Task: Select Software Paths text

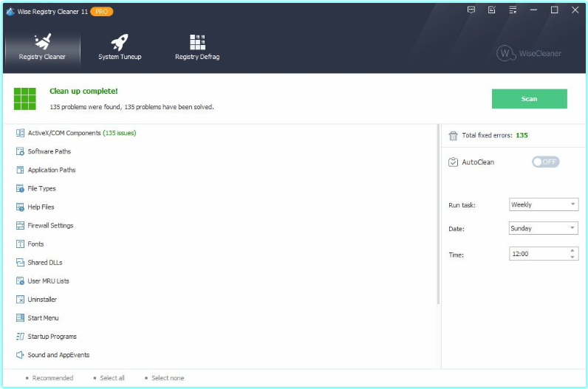Action: pos(49,151)
